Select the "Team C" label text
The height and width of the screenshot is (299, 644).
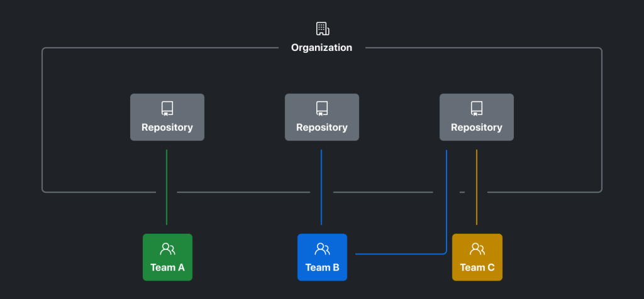[x=477, y=268]
